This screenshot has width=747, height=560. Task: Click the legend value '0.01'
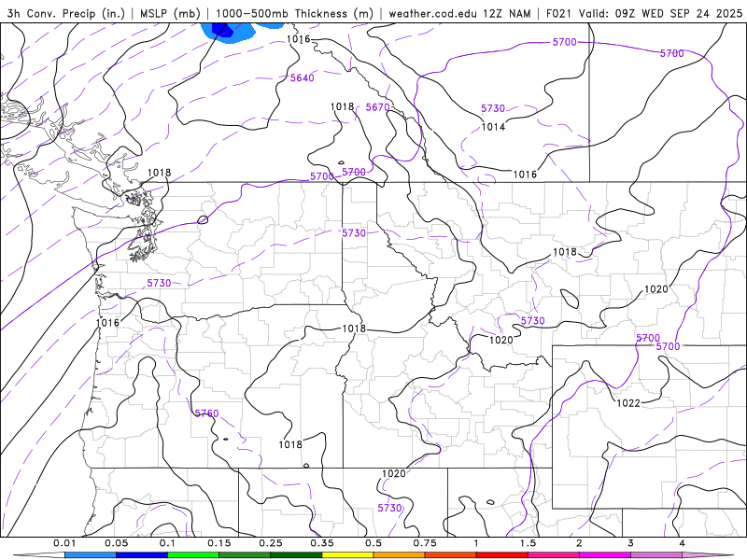pyautogui.click(x=64, y=543)
